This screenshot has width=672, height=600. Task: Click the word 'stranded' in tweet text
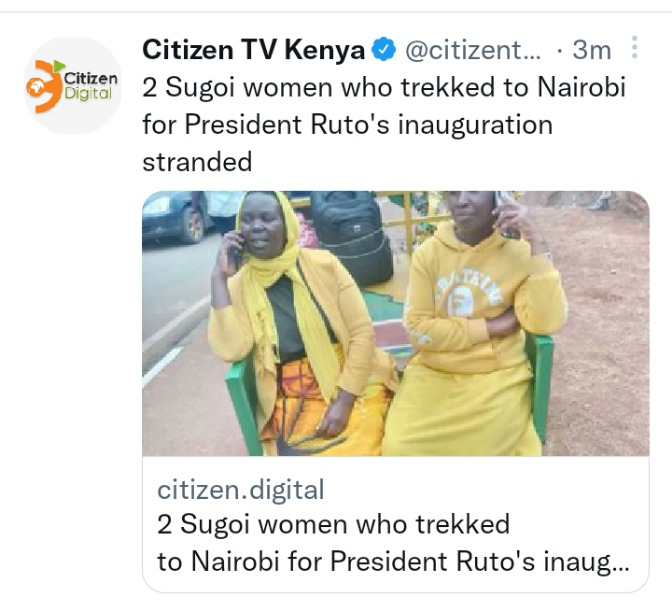(197, 162)
